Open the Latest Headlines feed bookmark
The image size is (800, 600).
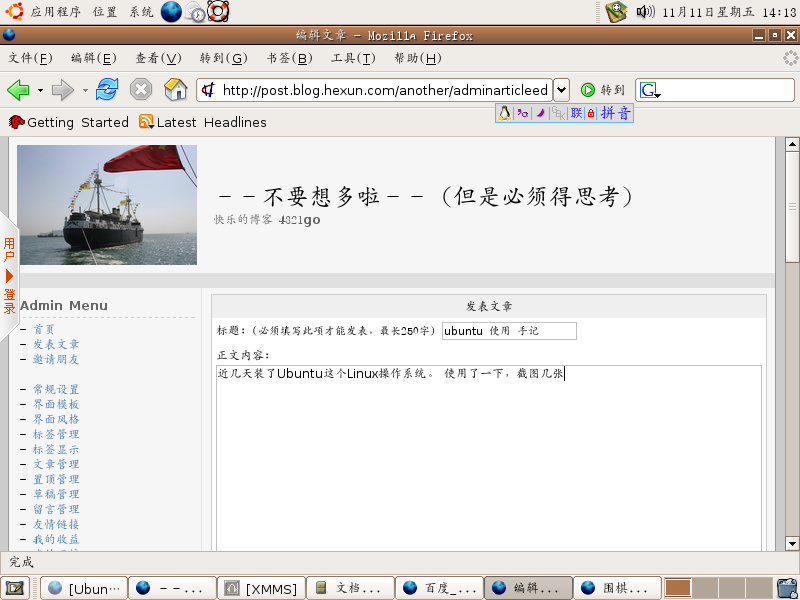tap(203, 122)
